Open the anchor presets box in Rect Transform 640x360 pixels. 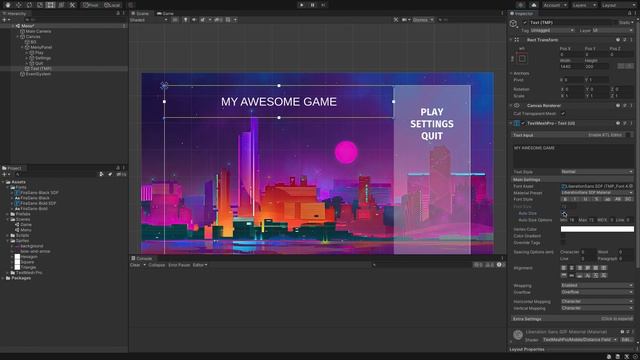[522, 59]
